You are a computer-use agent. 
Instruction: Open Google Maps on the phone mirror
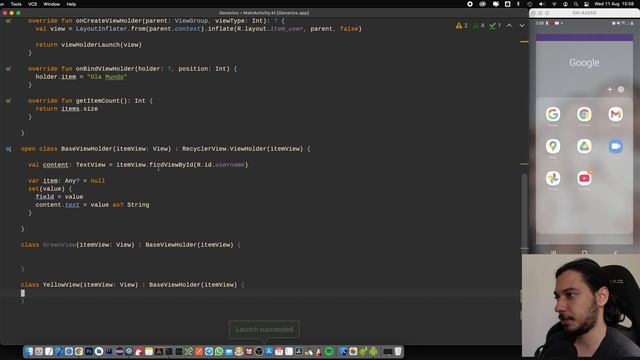[x=553, y=146]
